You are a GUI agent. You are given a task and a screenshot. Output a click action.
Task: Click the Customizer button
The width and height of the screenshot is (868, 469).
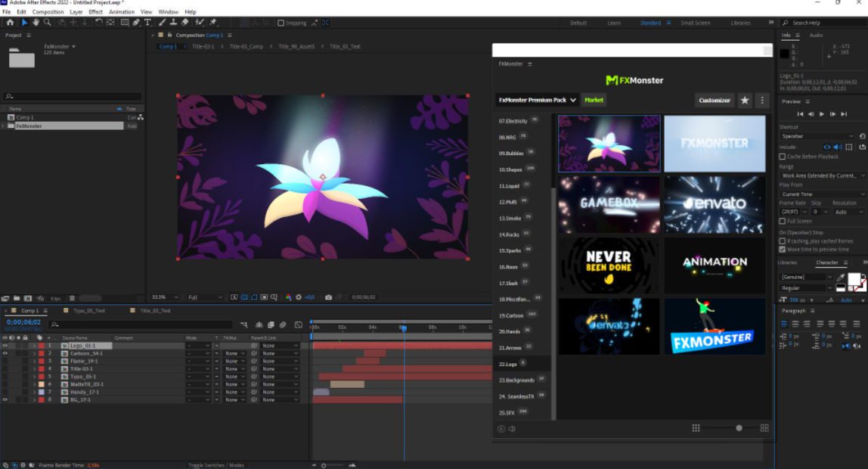tap(715, 100)
